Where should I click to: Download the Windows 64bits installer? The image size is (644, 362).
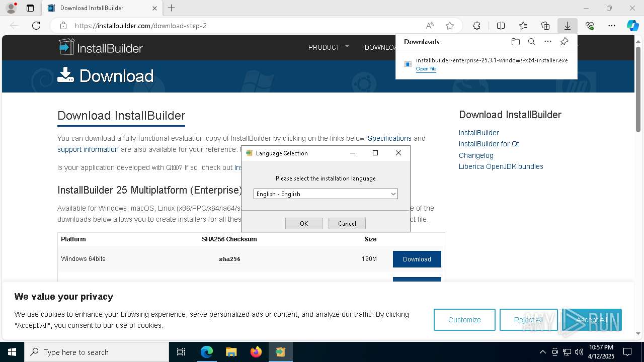coord(417,259)
